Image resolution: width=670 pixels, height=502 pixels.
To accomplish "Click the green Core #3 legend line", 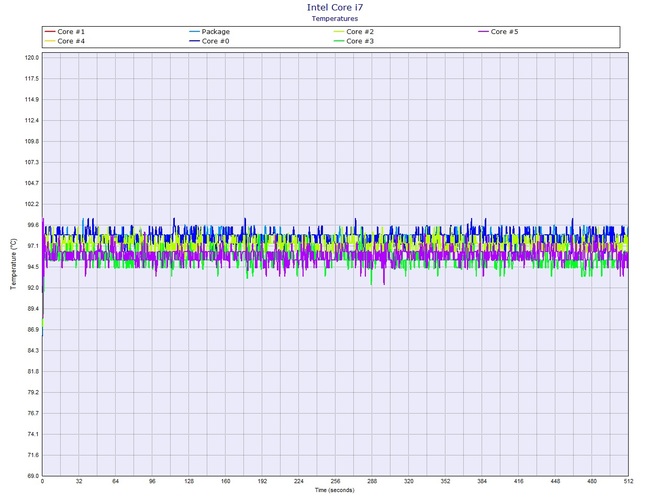I will coord(339,41).
